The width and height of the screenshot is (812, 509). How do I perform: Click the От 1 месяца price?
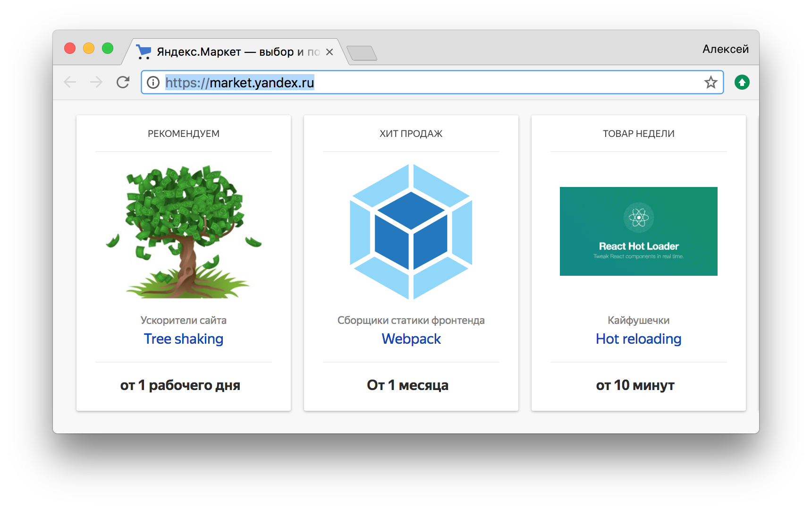[408, 385]
